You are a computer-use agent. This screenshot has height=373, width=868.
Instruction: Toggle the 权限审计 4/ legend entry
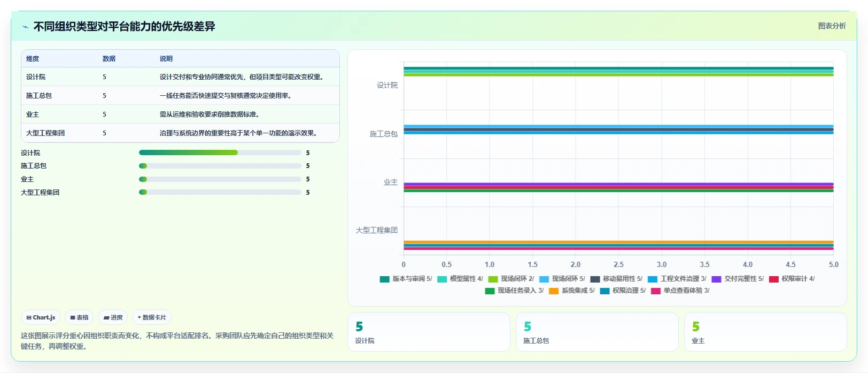point(792,279)
